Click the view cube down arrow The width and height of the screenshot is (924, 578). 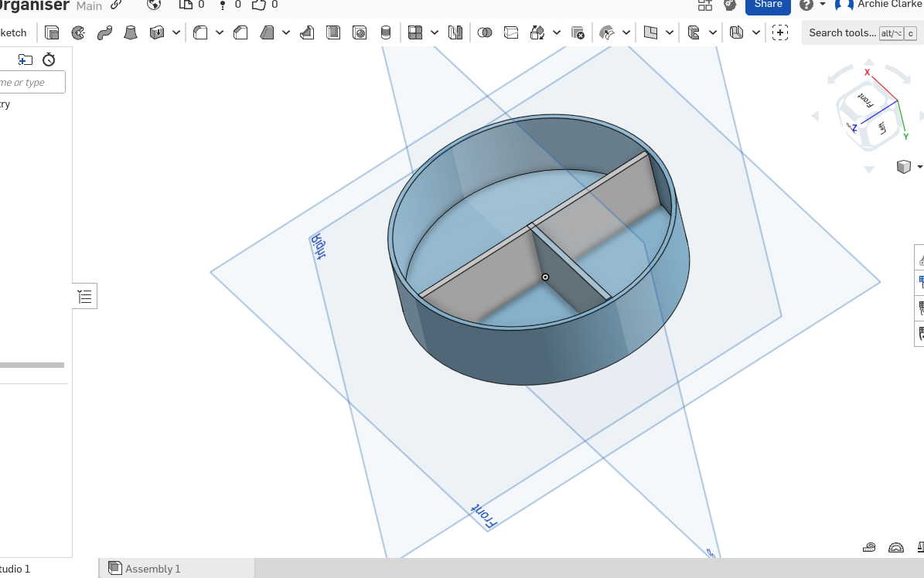(x=869, y=170)
